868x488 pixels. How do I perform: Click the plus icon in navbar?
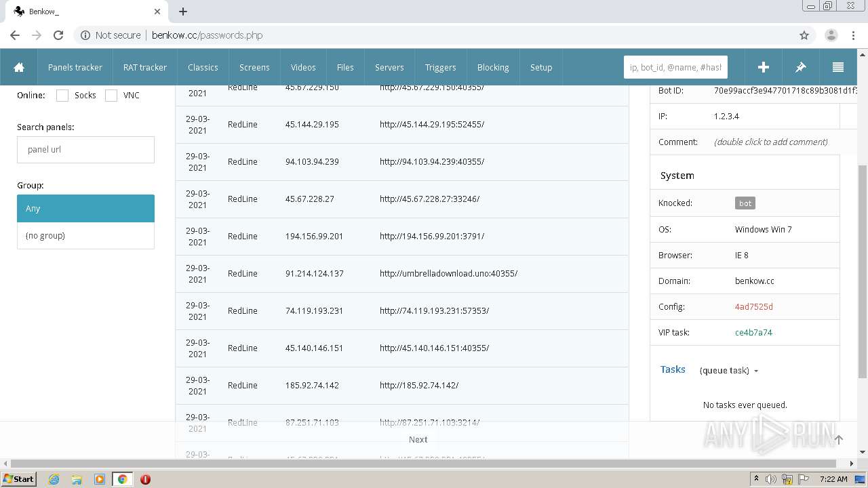click(763, 67)
